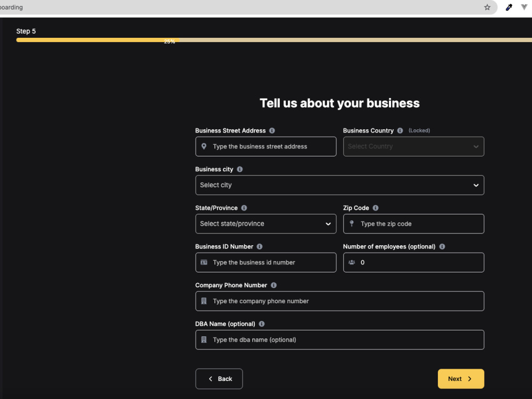
Task: Click the info icon beside Business city
Action: [x=240, y=169]
